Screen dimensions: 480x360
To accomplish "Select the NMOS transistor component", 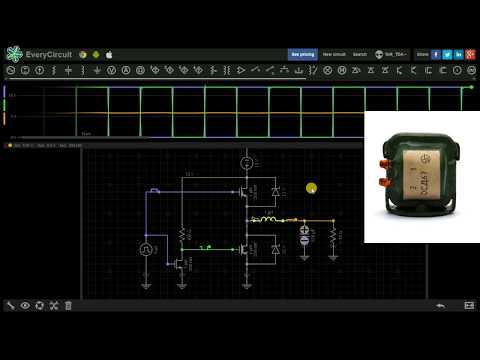I will (x=428, y=70).
